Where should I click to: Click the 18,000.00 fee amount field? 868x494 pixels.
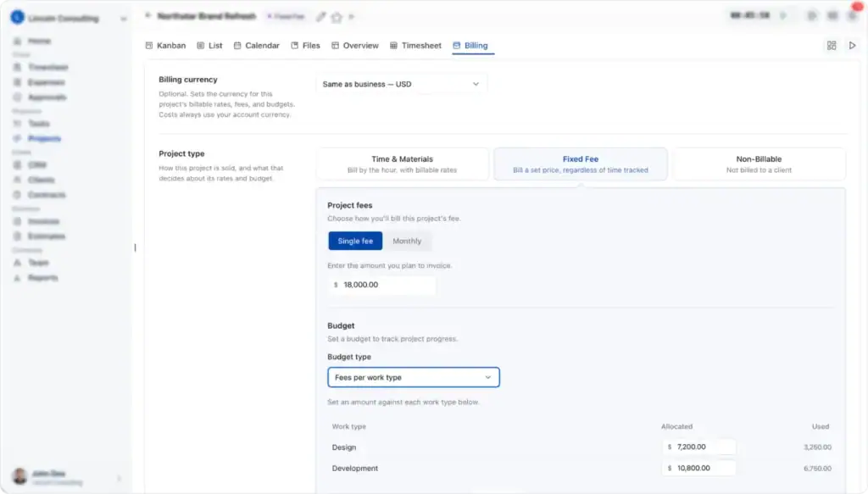click(381, 285)
